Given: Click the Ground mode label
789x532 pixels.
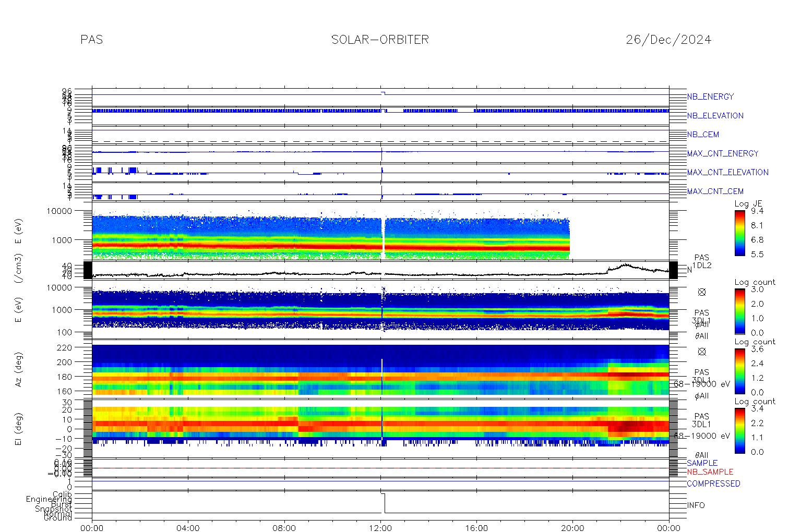Looking at the screenshot, I should (x=57, y=518).
